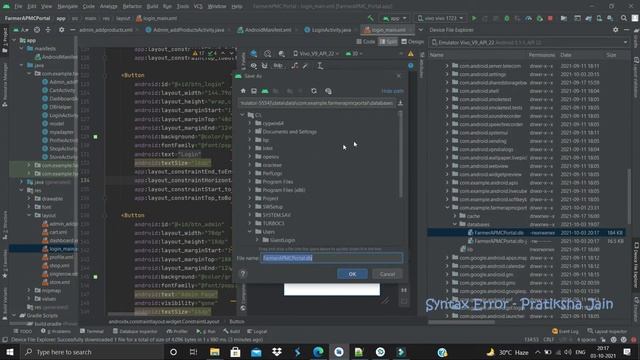Open Logcat tool window button

click(x=257, y=331)
